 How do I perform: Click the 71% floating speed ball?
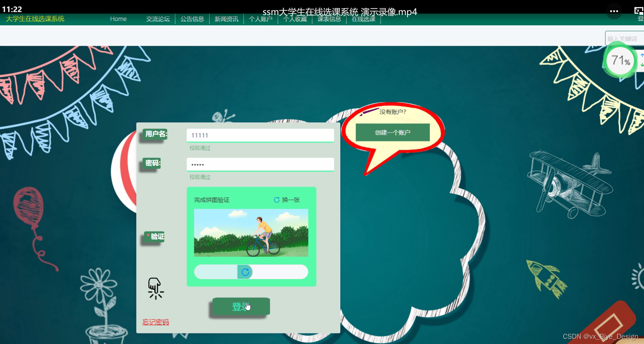(x=621, y=60)
